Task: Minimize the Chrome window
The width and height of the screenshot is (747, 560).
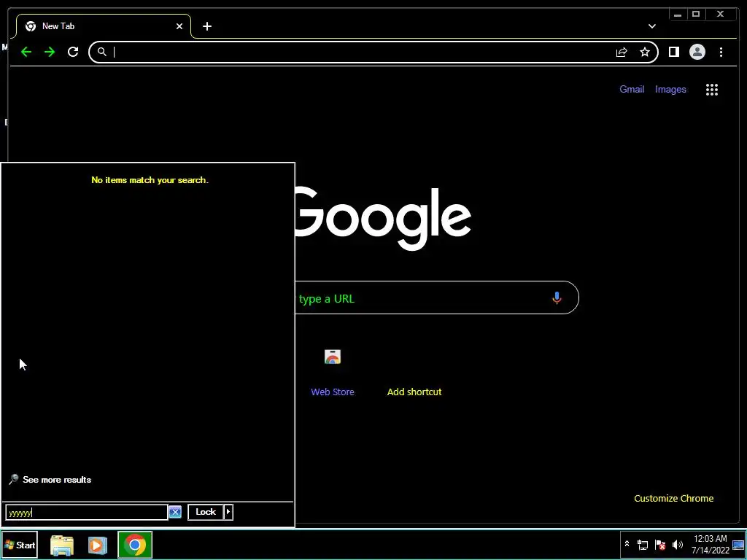Action: pyautogui.click(x=678, y=15)
